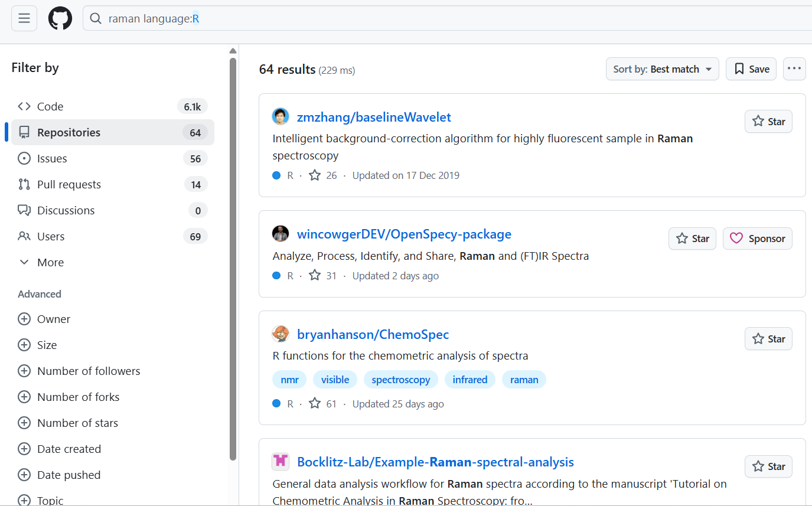Click the filter sidebar scrollbar thumb

coord(233,259)
